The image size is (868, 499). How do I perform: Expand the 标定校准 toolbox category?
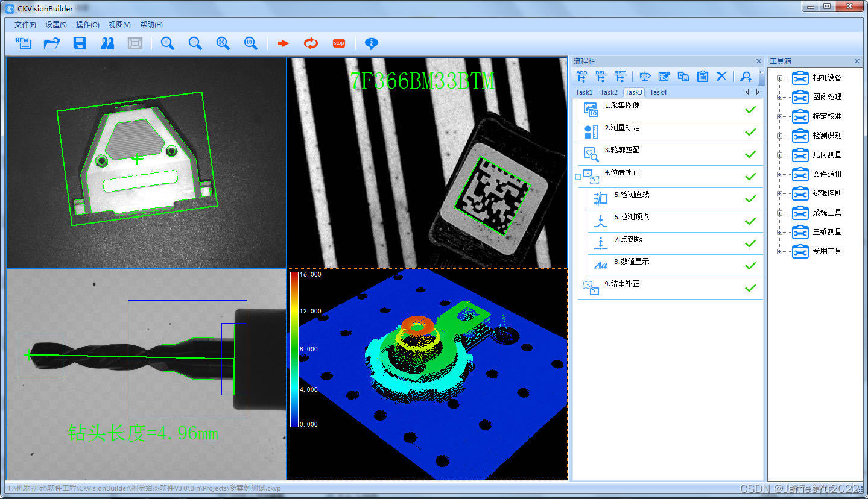pos(779,116)
